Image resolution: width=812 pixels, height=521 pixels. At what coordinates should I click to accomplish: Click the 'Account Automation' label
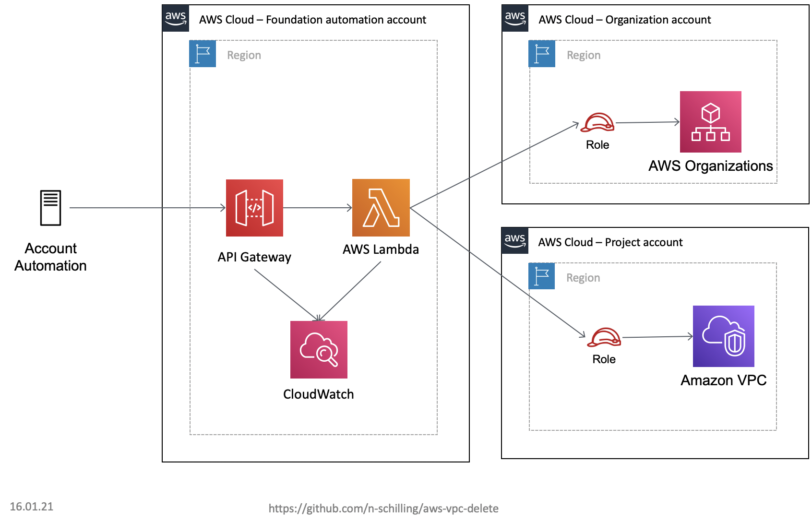click(50, 257)
